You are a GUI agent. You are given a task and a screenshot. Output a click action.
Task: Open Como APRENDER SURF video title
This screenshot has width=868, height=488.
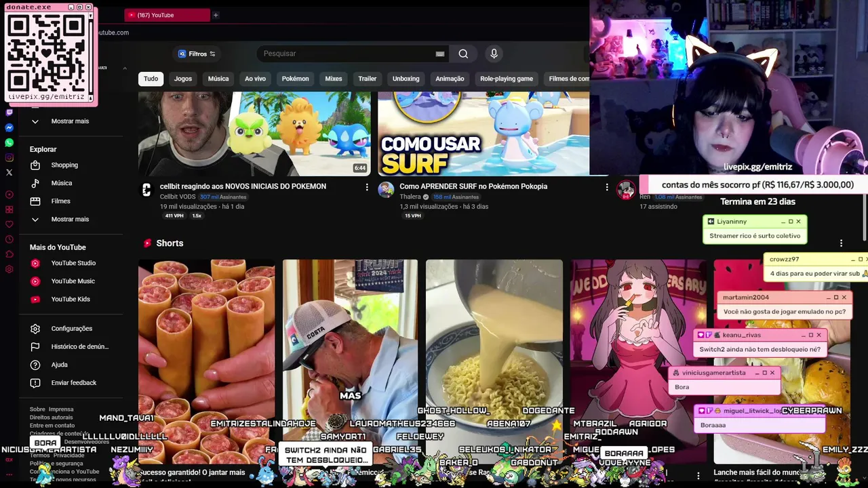coord(473,186)
